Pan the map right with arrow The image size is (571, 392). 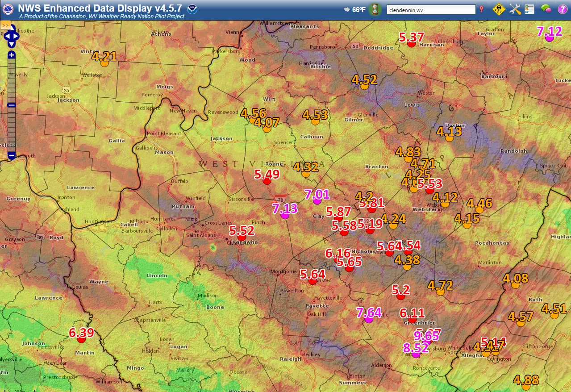[x=17, y=36]
